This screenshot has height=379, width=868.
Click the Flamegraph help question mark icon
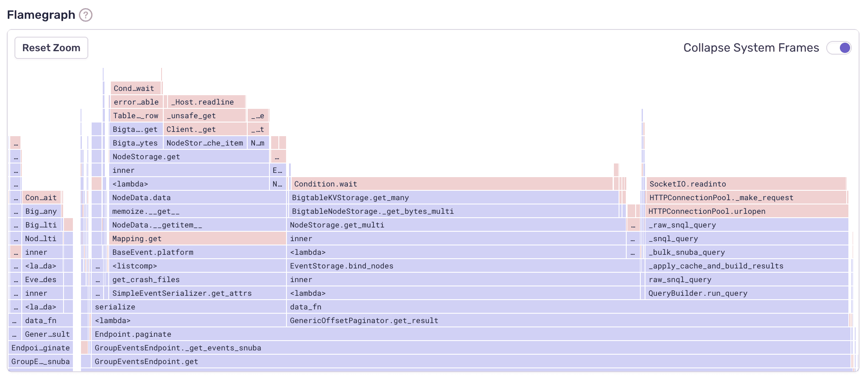(x=86, y=15)
